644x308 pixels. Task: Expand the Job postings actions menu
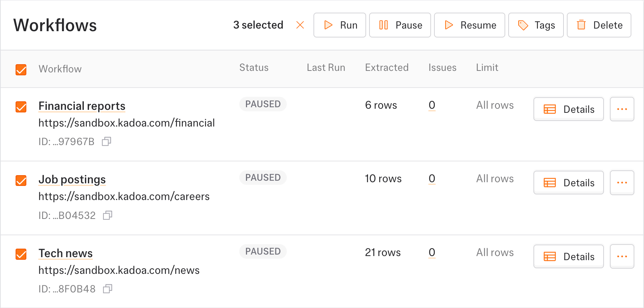622,183
